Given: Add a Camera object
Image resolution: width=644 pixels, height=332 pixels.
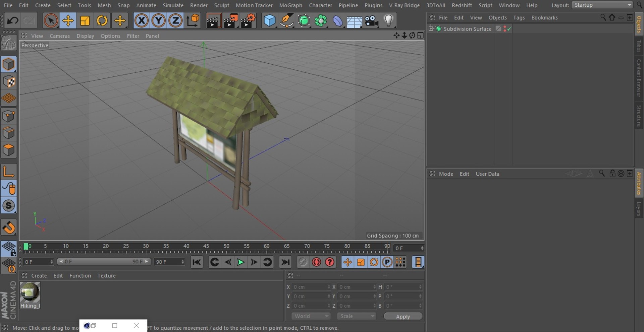Looking at the screenshot, I should click(372, 21).
